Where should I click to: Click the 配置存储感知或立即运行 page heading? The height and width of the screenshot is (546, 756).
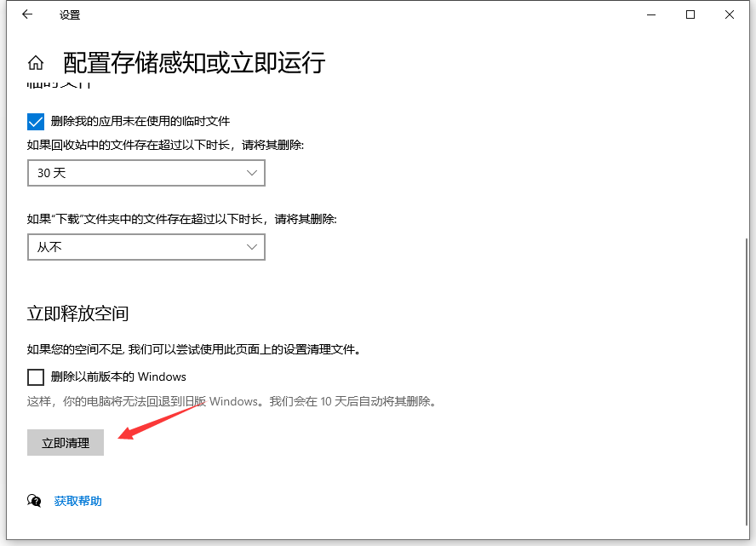(194, 63)
